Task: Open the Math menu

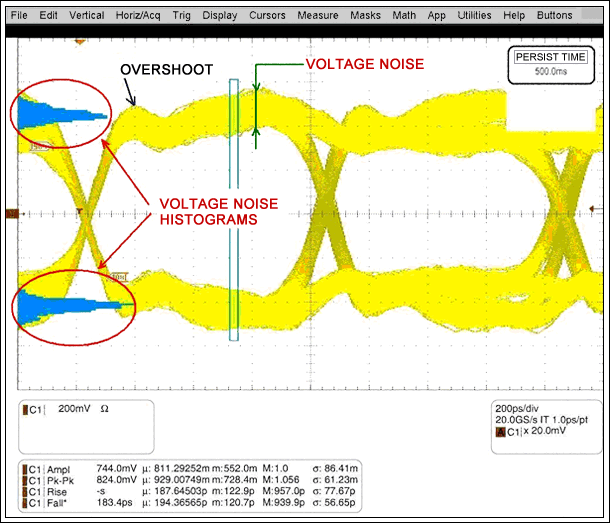Action: coord(404,16)
